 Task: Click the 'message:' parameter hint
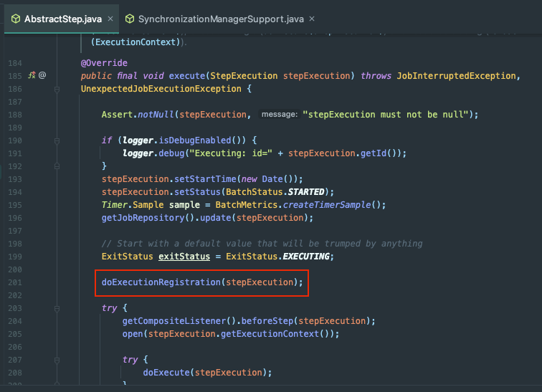click(x=280, y=115)
